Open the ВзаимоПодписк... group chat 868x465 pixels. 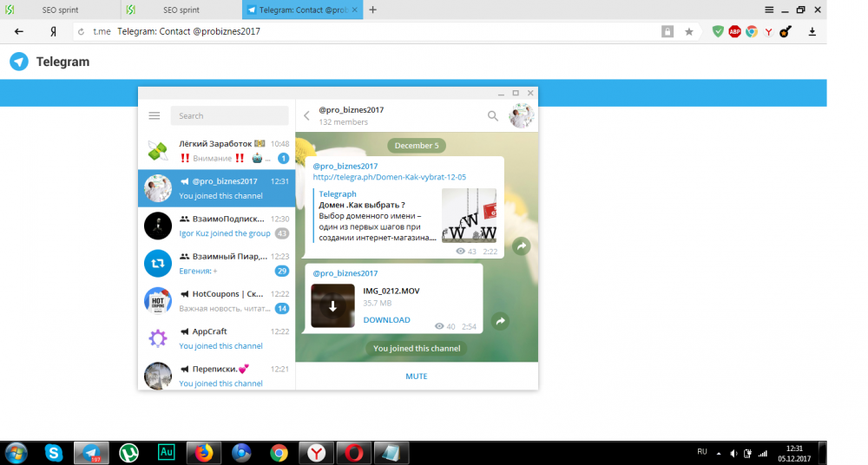(216, 226)
